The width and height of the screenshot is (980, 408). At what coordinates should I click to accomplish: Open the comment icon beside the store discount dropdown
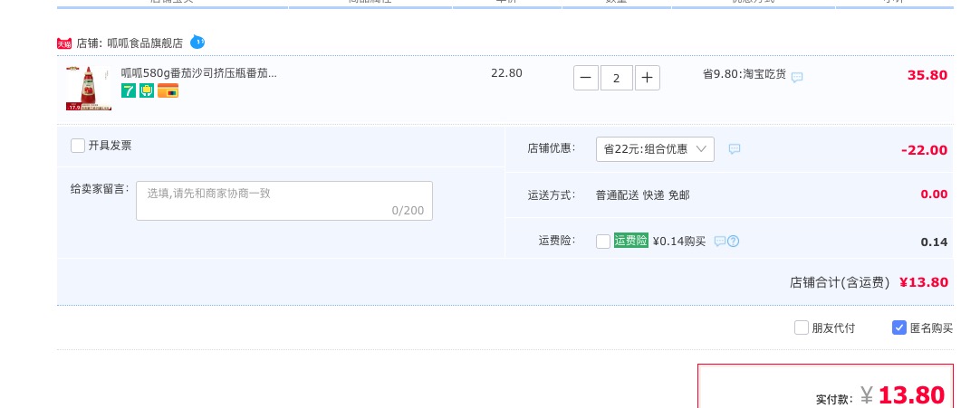pyautogui.click(x=735, y=149)
